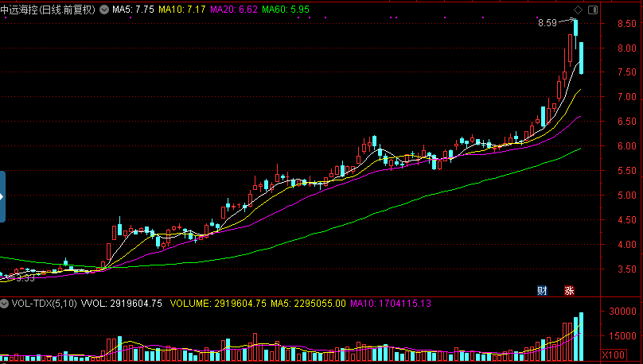Viewport: 643px width, 364px height.
Task: Click the X100 volume unit label
Action: coord(615,354)
